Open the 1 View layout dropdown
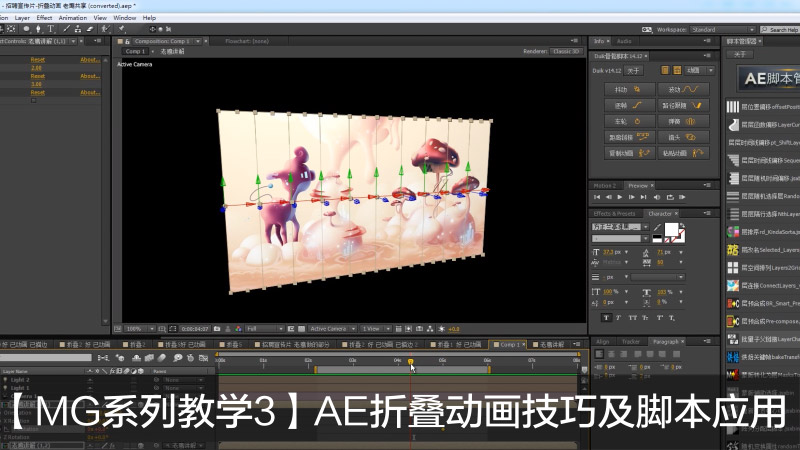 pyautogui.click(x=376, y=329)
